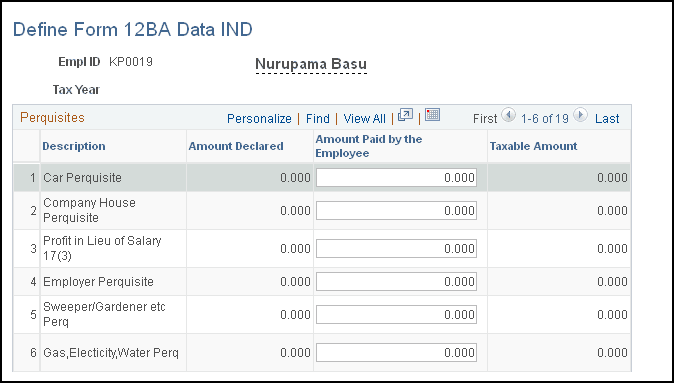Click View All link

tap(365, 119)
